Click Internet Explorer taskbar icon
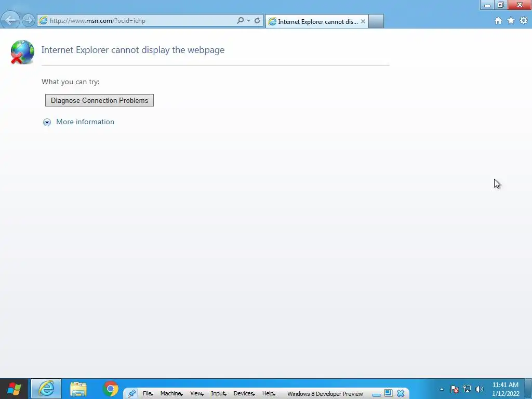This screenshot has width=532, height=399. coord(46,389)
